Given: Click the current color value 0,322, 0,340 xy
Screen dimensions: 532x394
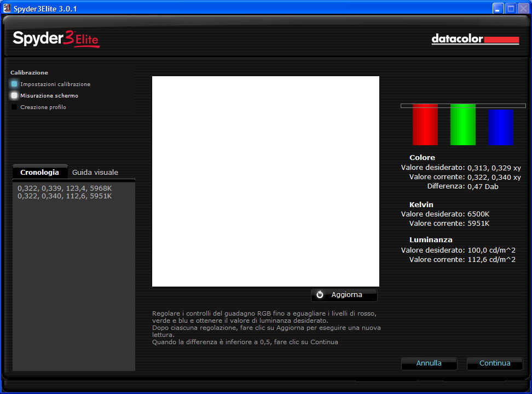Looking at the screenshot, I should [494, 177].
